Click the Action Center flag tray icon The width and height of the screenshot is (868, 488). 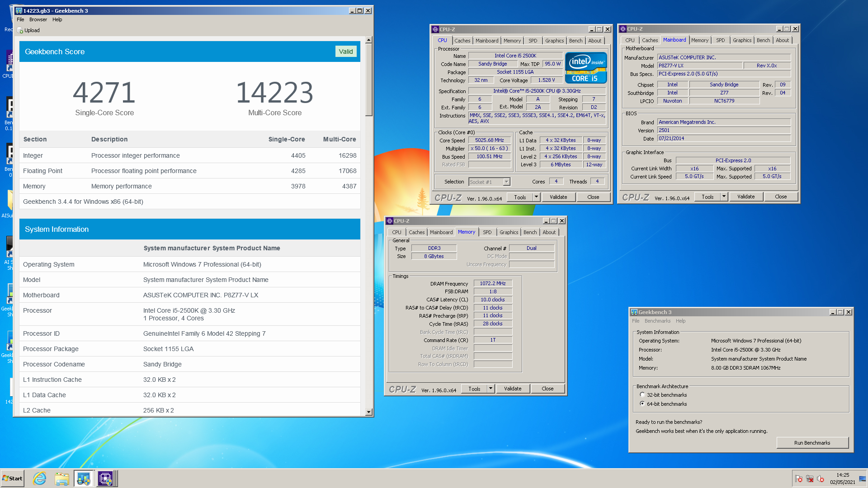(799, 479)
